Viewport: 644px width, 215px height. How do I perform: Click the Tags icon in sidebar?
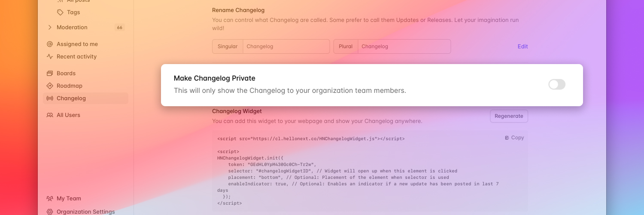(x=61, y=12)
